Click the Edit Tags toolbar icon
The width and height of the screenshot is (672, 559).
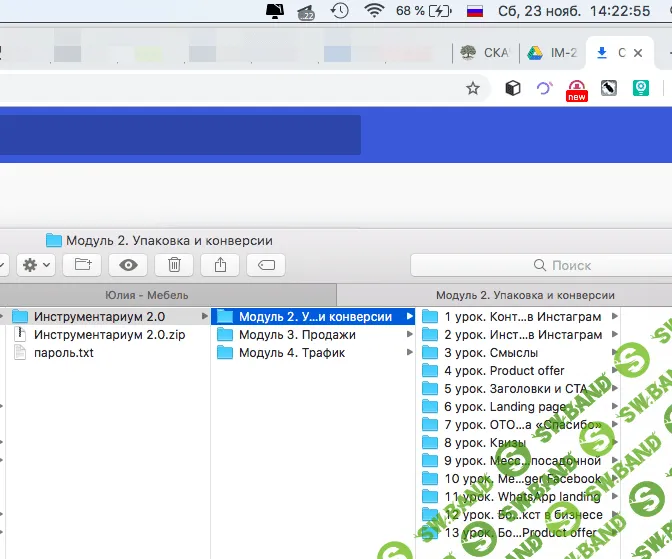pos(265,265)
